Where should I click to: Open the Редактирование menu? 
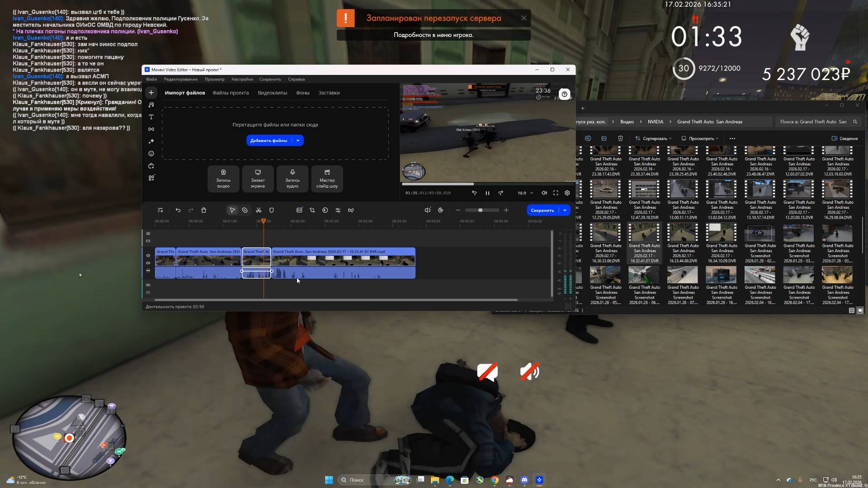pyautogui.click(x=180, y=79)
